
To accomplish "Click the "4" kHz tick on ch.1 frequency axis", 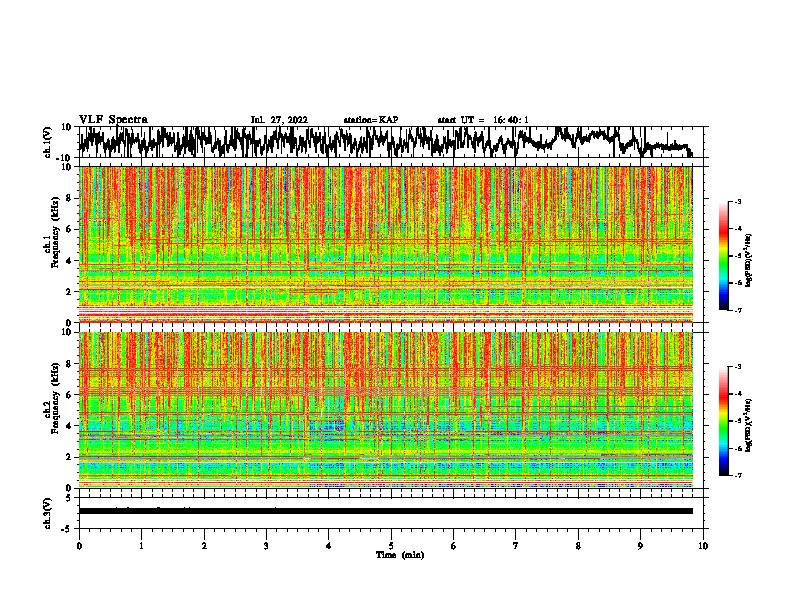I will coord(69,261).
